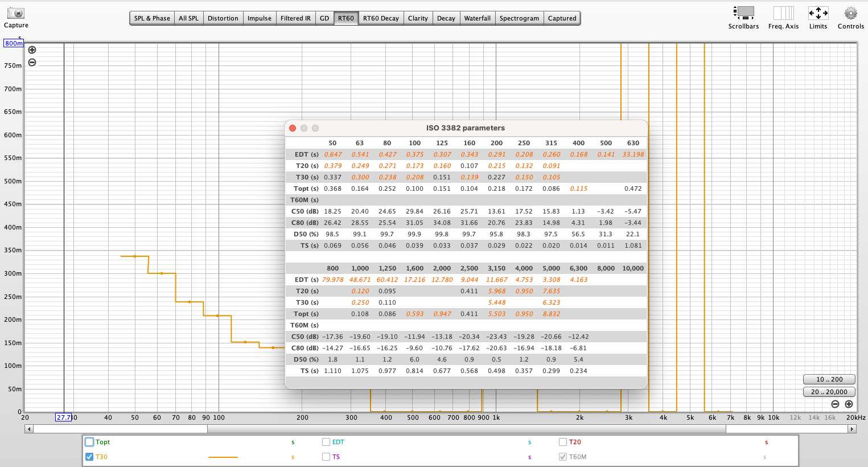Open the Distortion tab
The image size is (868, 467).
(223, 18)
